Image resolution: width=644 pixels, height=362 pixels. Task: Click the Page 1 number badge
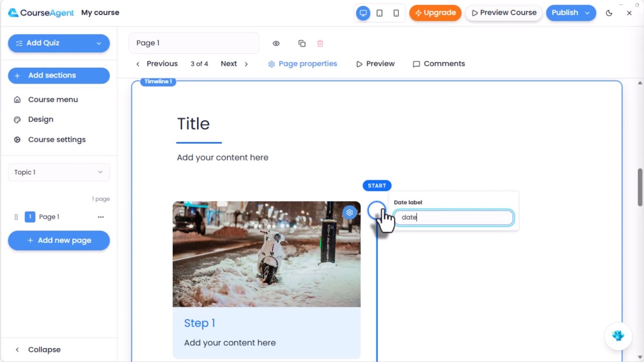point(30,217)
